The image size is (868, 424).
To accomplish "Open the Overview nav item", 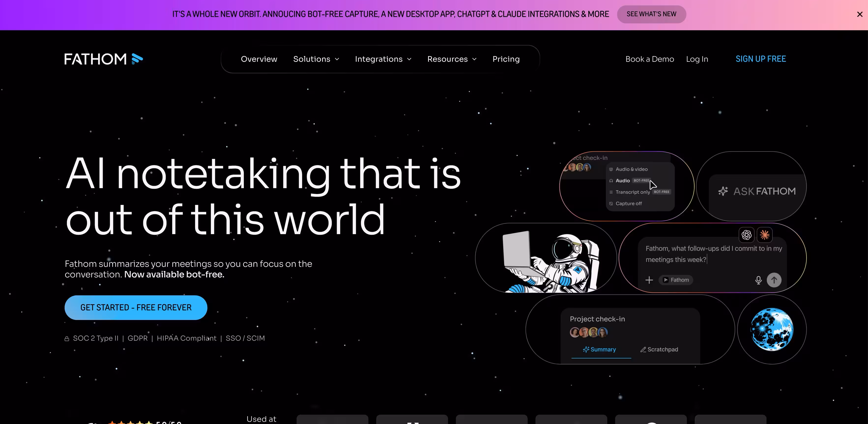I will pos(259,59).
